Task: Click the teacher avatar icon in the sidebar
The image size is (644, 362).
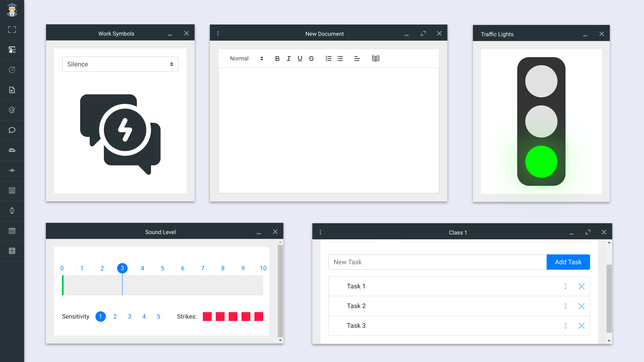Action: [12, 10]
